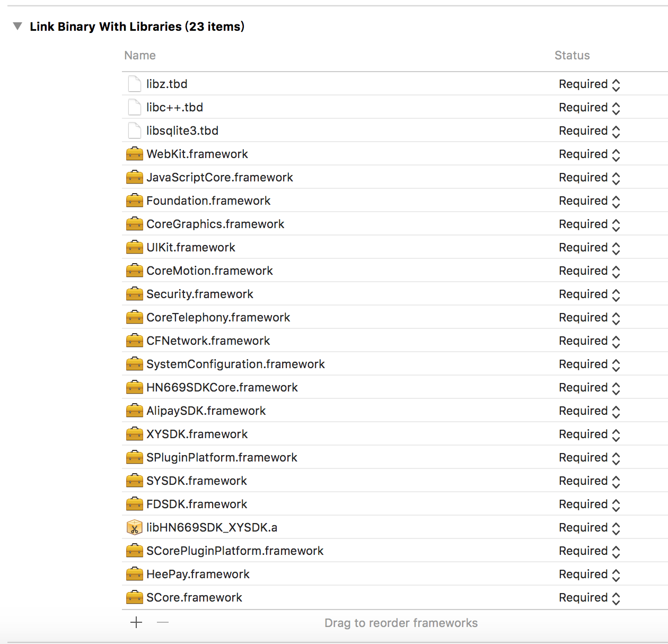Select the Security.framework name text

tap(200, 294)
